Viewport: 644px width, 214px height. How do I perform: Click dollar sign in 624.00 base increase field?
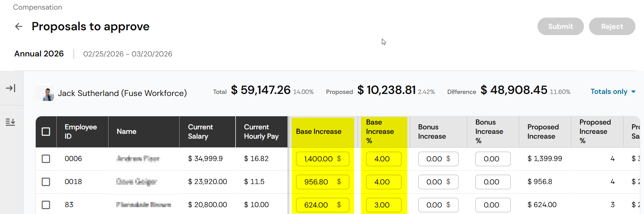[x=339, y=205]
